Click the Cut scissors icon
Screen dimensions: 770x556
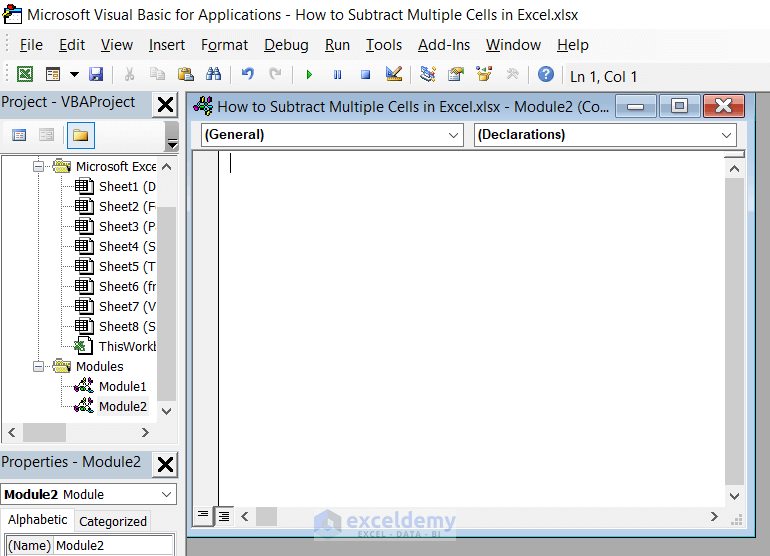click(129, 75)
